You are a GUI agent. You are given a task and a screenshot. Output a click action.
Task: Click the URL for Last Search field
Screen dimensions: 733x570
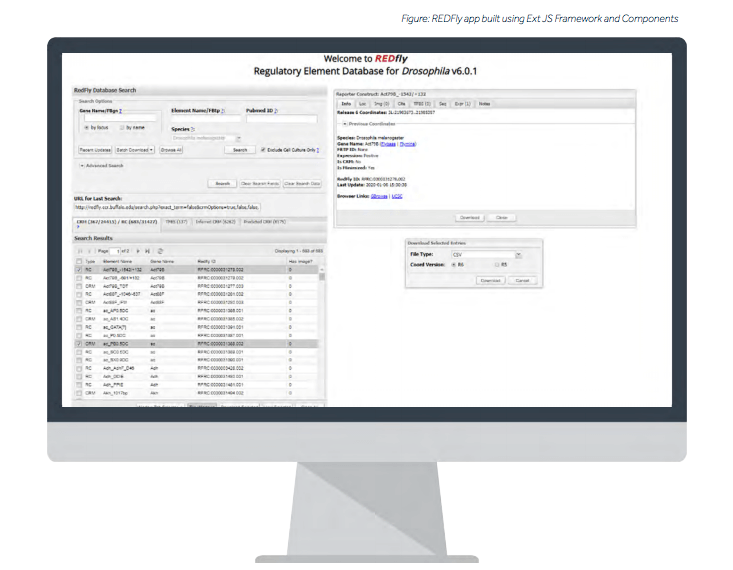pos(167,207)
